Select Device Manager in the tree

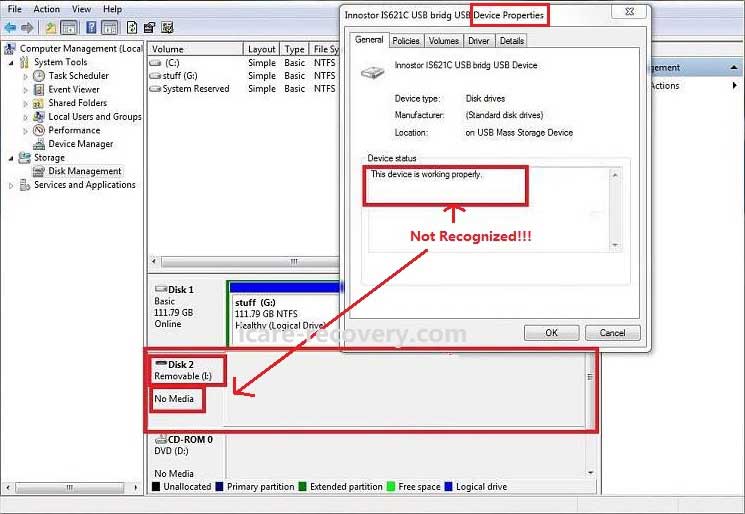coord(81,144)
